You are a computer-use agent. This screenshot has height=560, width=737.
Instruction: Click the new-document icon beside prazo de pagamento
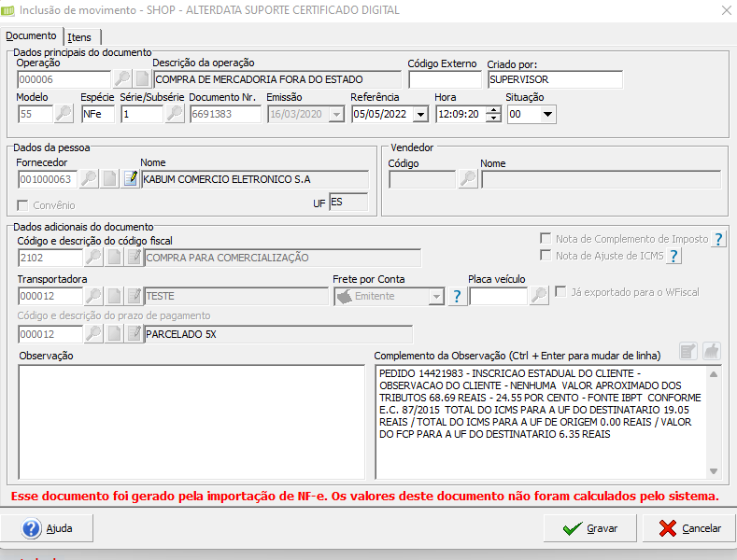[x=114, y=334]
